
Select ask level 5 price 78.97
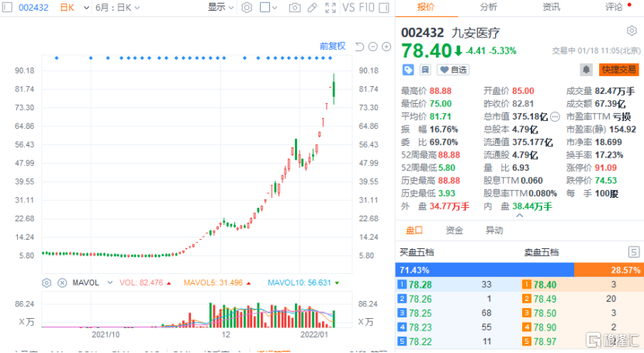tap(545, 341)
